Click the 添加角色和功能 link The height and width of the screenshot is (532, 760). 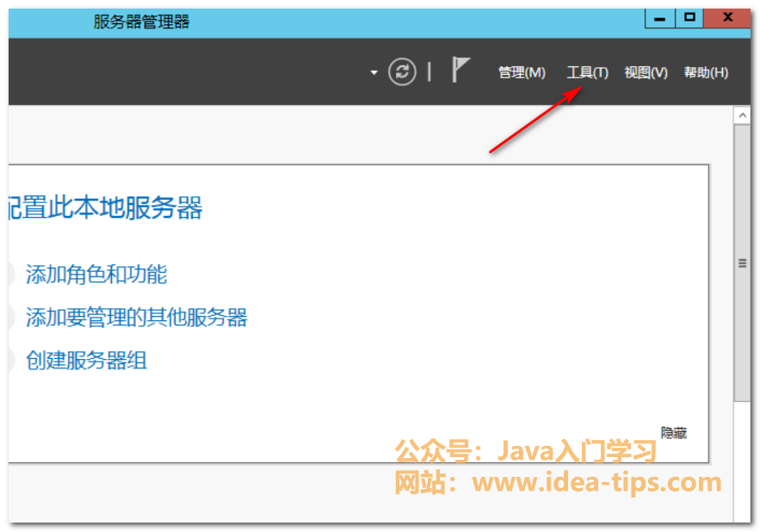click(96, 275)
